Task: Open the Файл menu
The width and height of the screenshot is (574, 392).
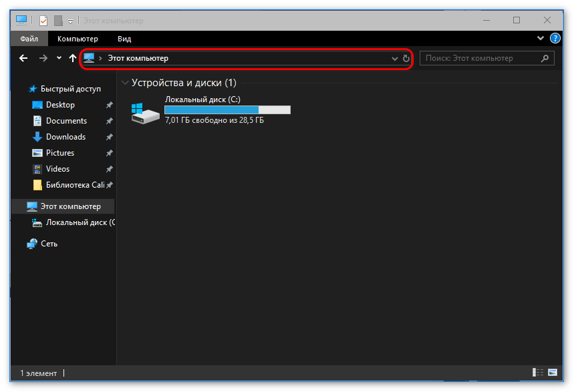Action: coord(29,39)
